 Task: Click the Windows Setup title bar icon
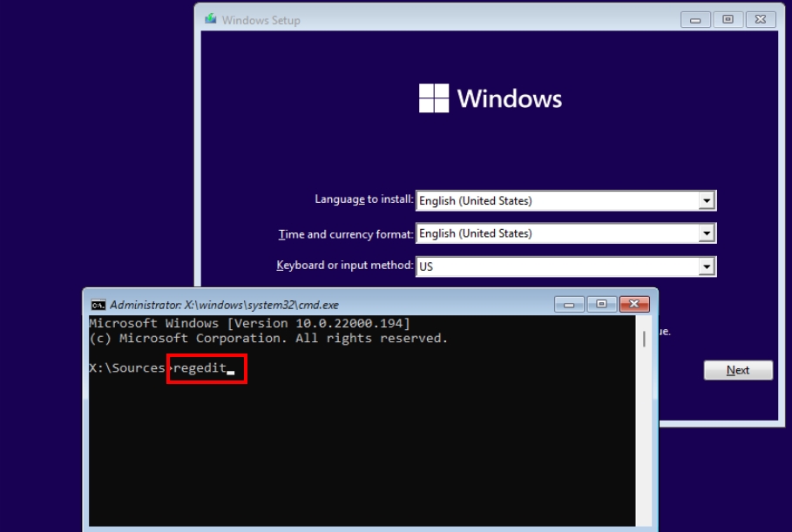pos(212,19)
